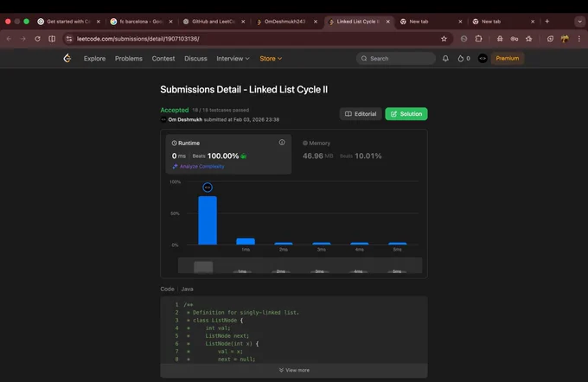Close the fc barcelona tab
This screenshot has width=588, height=382.
tap(170, 22)
